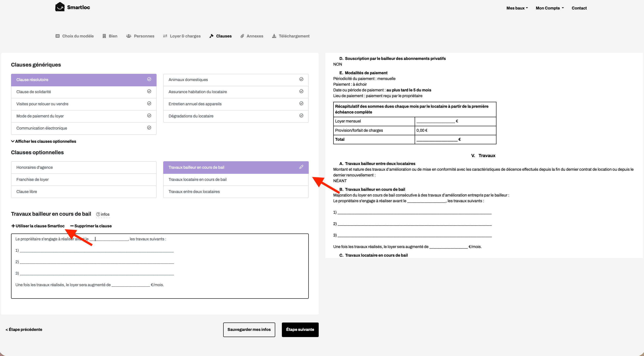The width and height of the screenshot is (644, 356).
Task: Click 'E. Modalités de paiement' heading in preview
Action: click(363, 73)
